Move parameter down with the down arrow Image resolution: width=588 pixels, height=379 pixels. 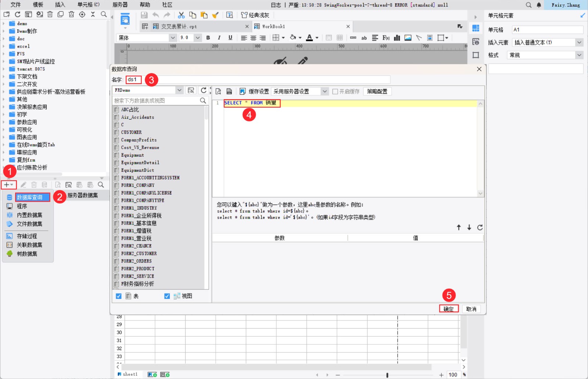point(469,227)
